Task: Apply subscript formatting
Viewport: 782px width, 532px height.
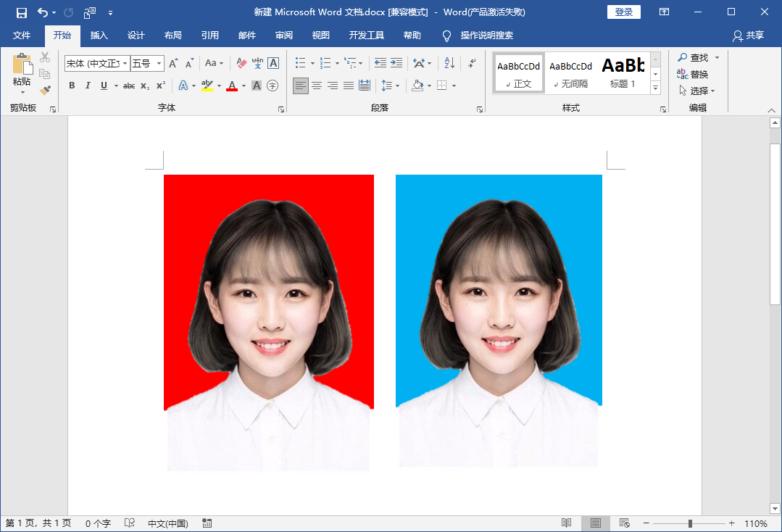Action: [145, 86]
